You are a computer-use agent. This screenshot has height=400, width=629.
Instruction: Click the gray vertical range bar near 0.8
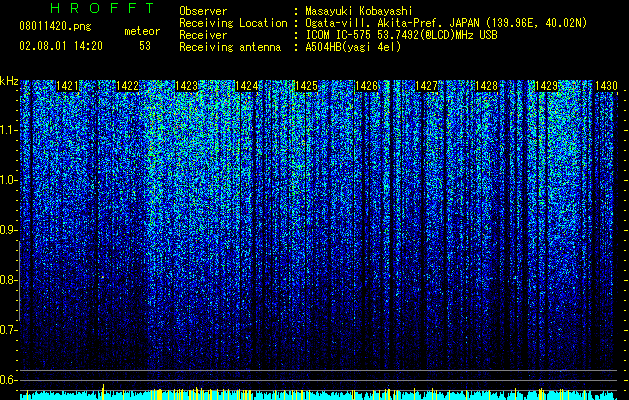(x=20, y=281)
